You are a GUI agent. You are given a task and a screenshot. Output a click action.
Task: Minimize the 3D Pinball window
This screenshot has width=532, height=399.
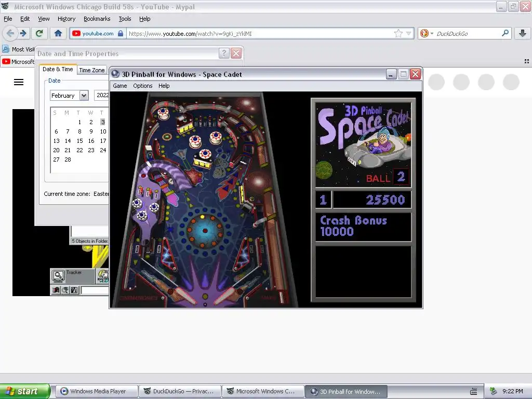(391, 74)
